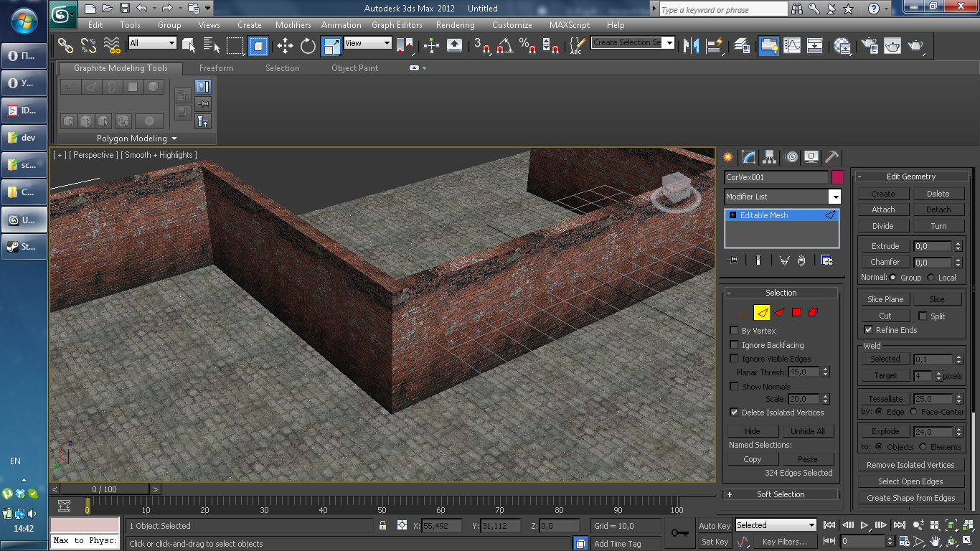Expand the Soft Selection rollout
The image size is (980, 551).
coord(781,494)
